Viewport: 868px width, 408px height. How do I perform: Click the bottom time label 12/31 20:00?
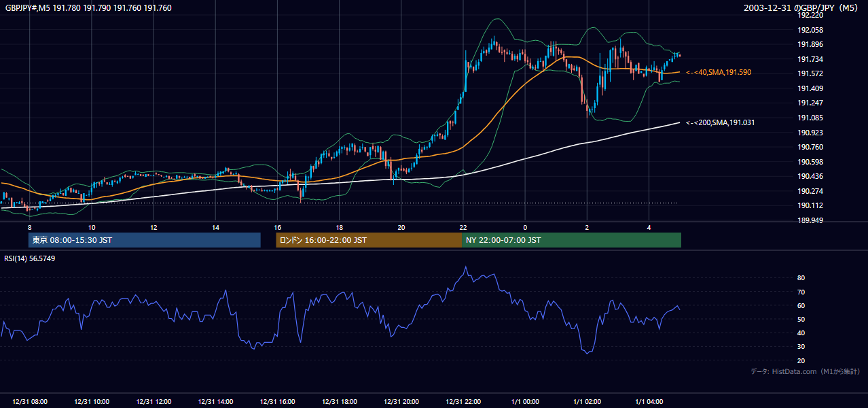pos(401,402)
